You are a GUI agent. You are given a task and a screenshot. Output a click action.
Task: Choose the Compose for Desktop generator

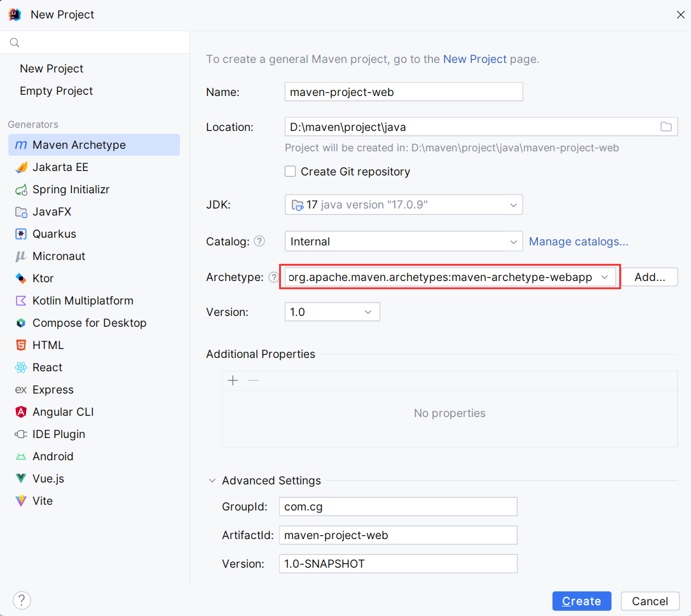pyautogui.click(x=94, y=323)
